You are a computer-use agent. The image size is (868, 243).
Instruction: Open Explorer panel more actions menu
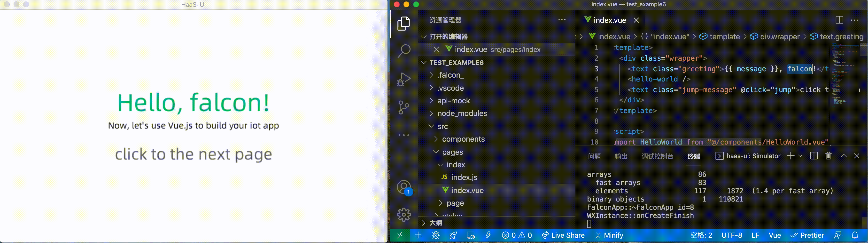562,20
